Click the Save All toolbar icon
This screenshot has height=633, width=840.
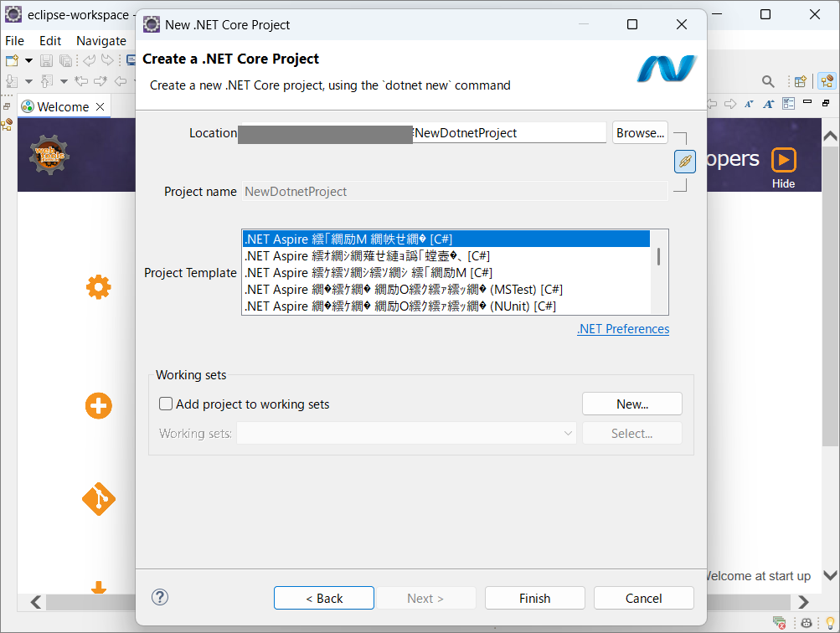pyautogui.click(x=65, y=60)
